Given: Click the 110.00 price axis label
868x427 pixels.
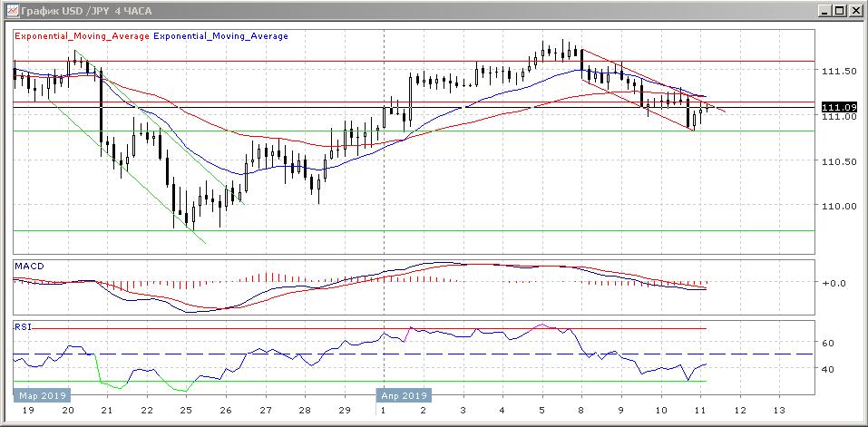Looking at the screenshot, I should point(839,206).
